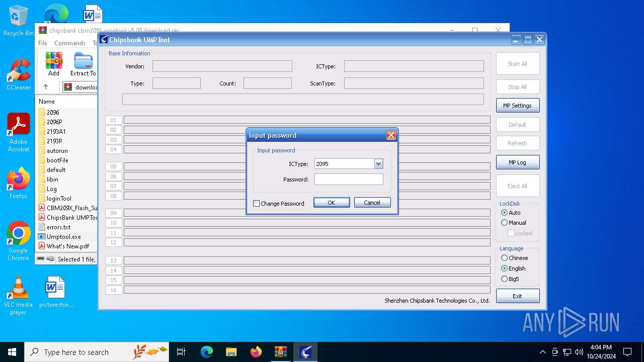Open the File menu in WinRAR
The image size is (644, 362).
(43, 43)
